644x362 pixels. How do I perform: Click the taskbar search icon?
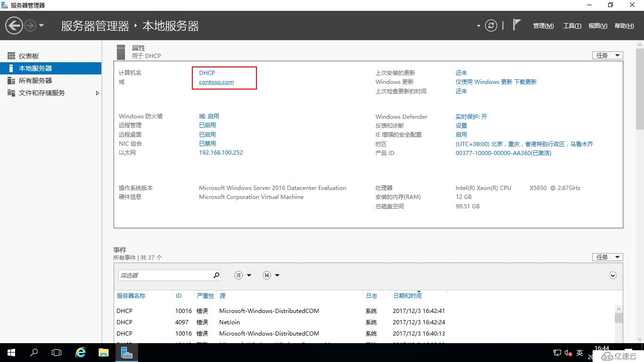tap(34, 353)
